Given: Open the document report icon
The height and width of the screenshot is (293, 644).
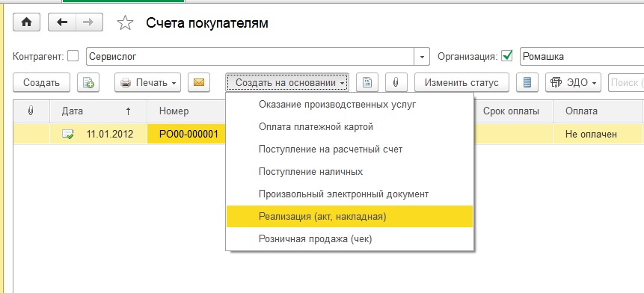Looking at the screenshot, I should pos(367,82).
